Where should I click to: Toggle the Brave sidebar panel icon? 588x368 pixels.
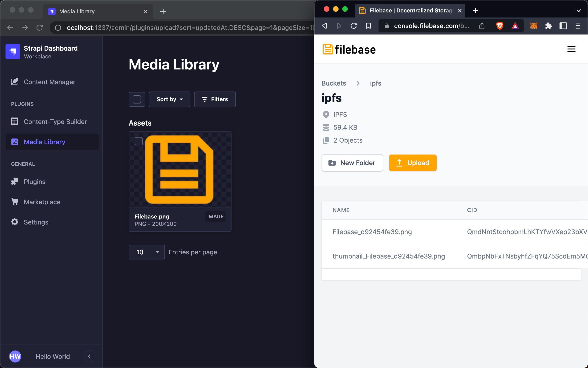tap(563, 26)
